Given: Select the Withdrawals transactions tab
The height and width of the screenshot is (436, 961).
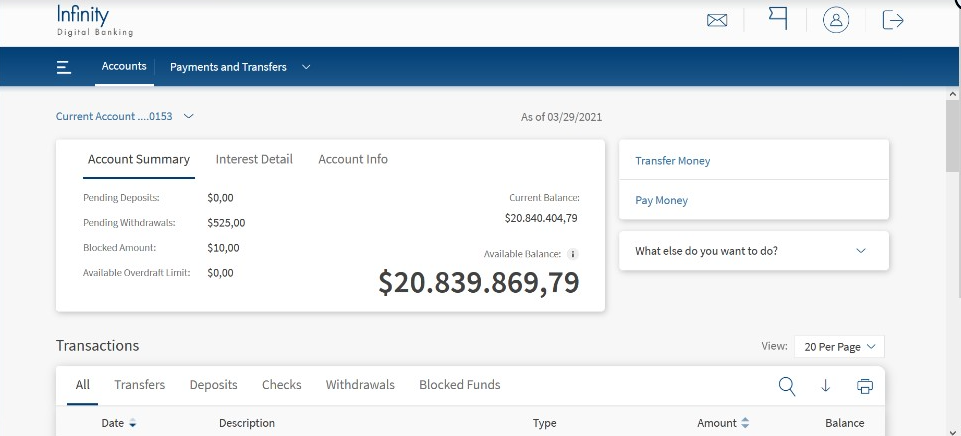Looking at the screenshot, I should coord(360,385).
